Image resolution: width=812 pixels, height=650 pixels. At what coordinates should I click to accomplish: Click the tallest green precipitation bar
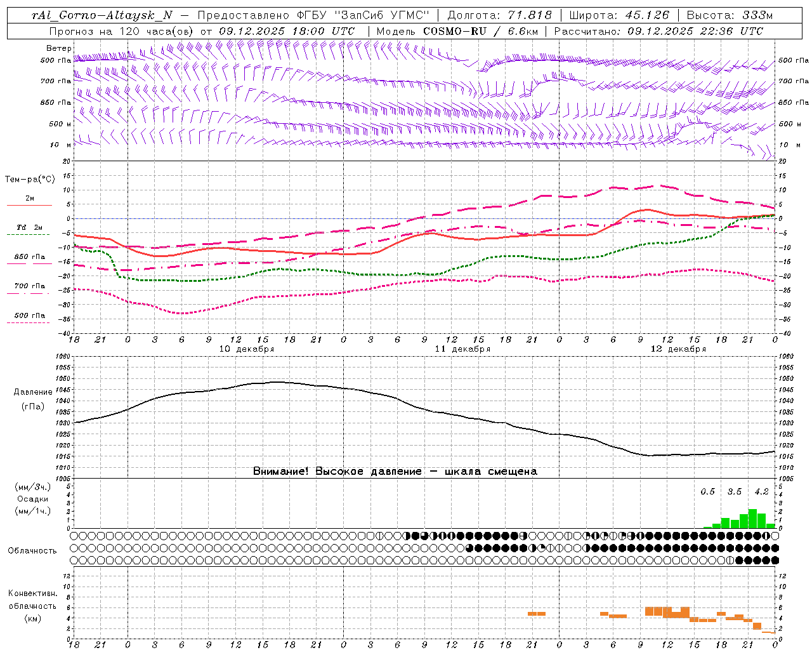tap(752, 519)
